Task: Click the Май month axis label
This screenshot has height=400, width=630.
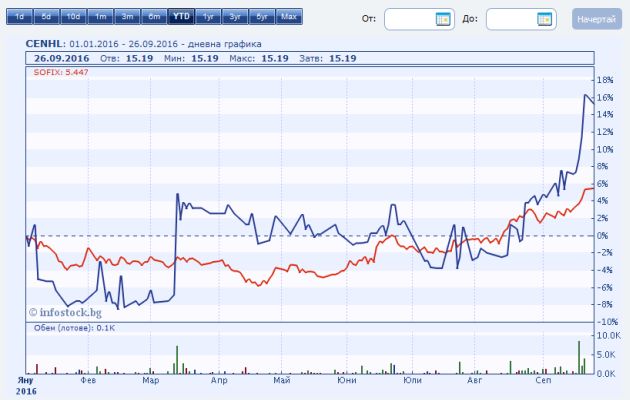Action: click(282, 380)
